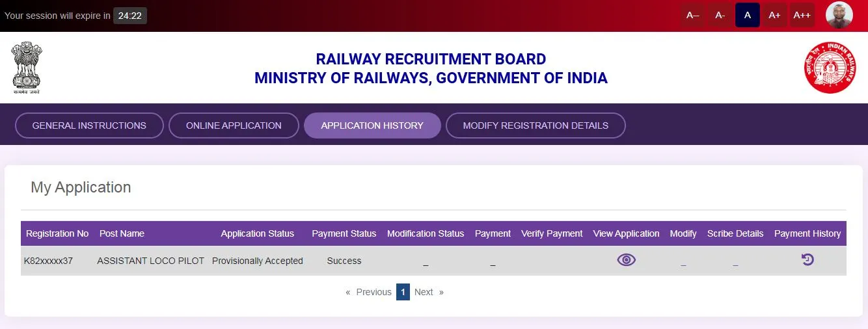Viewport: 868px width, 329px height.
Task: Click the Payment column dash cell
Action: point(493,263)
